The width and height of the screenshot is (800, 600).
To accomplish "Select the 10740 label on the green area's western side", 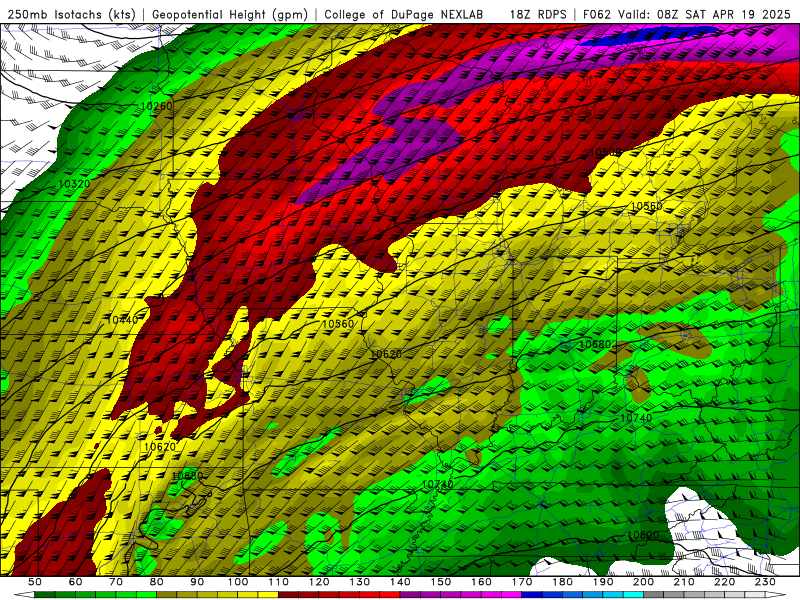I will click(x=438, y=484).
